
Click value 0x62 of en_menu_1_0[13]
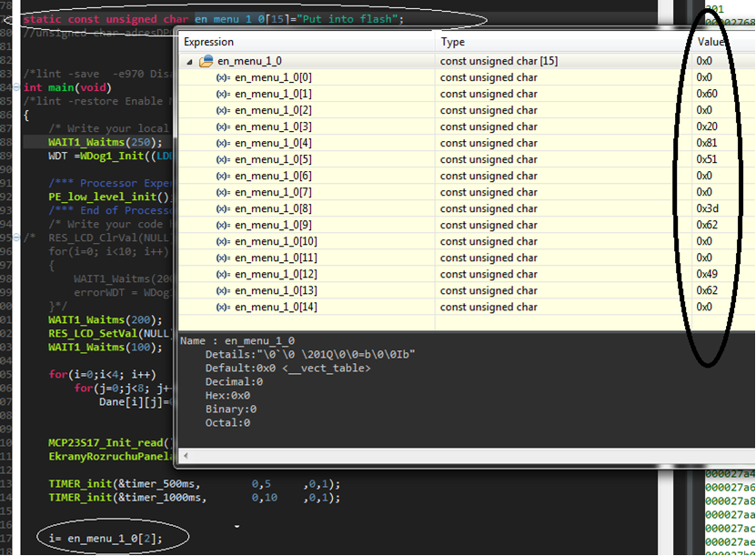click(x=706, y=291)
